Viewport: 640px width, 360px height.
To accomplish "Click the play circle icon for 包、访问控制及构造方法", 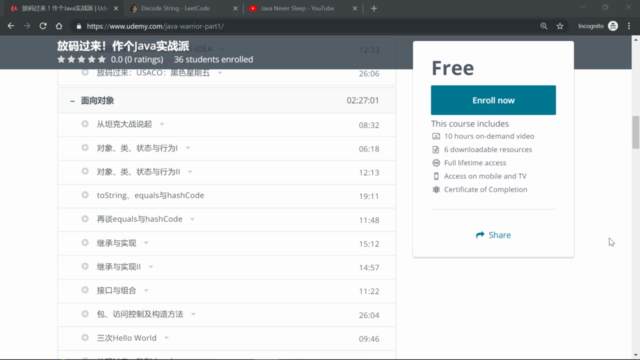I will 85,313.
